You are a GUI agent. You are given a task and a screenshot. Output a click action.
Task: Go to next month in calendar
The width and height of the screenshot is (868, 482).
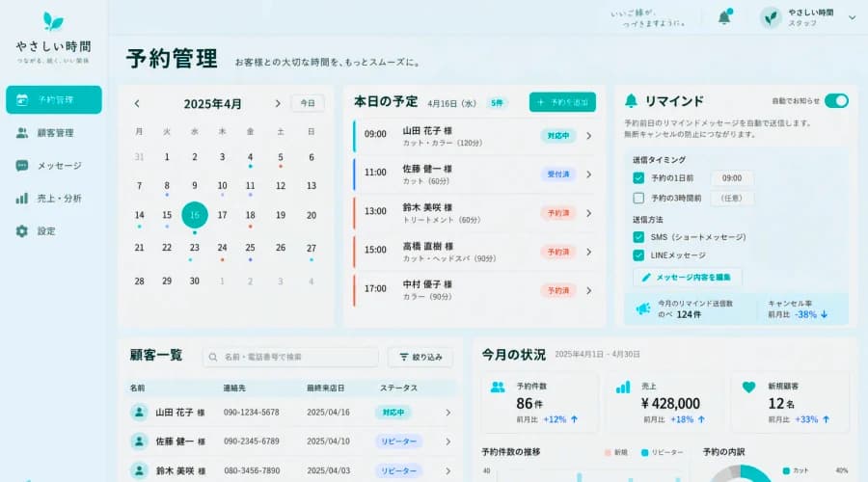point(278,103)
